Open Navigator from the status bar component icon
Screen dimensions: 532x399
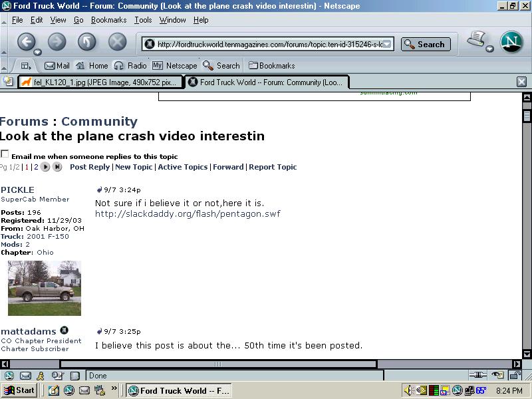coord(9,376)
